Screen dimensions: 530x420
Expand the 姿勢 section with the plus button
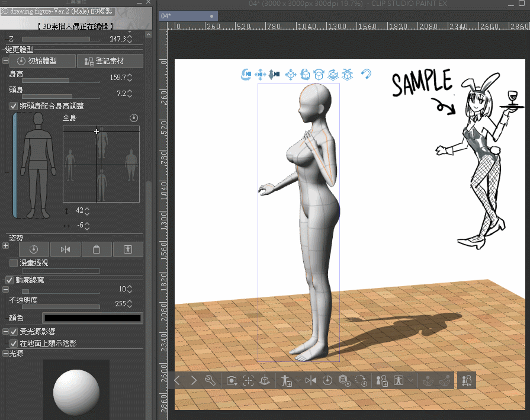5,245
